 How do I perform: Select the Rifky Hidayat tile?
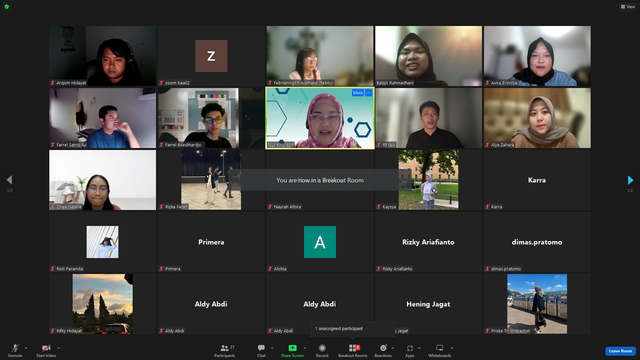pyautogui.click(x=102, y=304)
